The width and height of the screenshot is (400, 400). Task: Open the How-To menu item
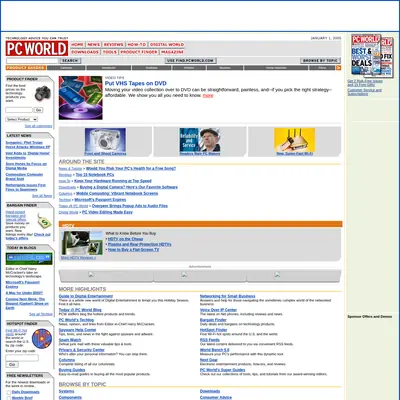click(x=137, y=45)
